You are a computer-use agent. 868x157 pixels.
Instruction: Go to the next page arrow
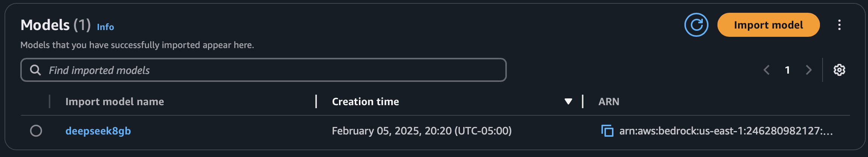[809, 70]
